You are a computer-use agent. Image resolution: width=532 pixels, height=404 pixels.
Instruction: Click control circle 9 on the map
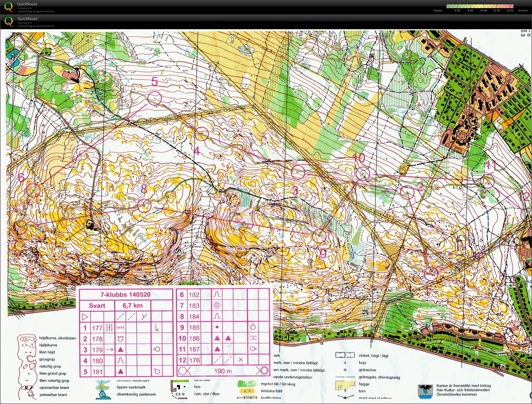pos(319,236)
